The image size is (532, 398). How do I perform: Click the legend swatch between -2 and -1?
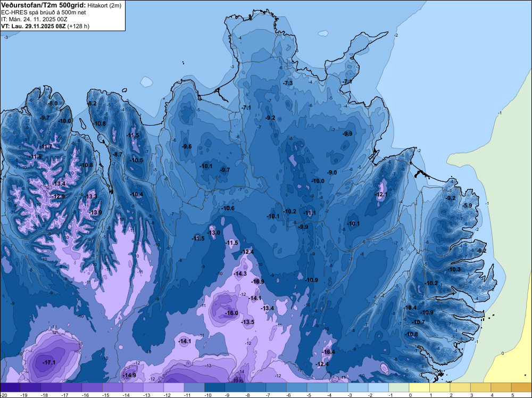[378, 387]
